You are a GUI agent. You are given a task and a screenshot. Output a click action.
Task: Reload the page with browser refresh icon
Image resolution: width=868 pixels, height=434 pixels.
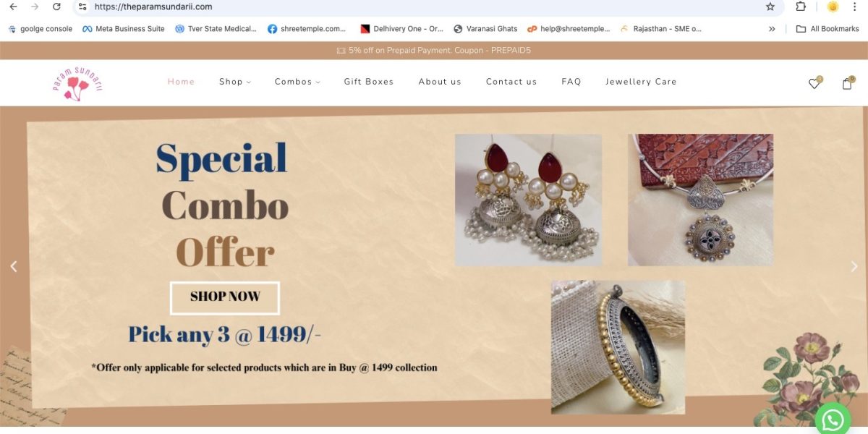pos(56,7)
